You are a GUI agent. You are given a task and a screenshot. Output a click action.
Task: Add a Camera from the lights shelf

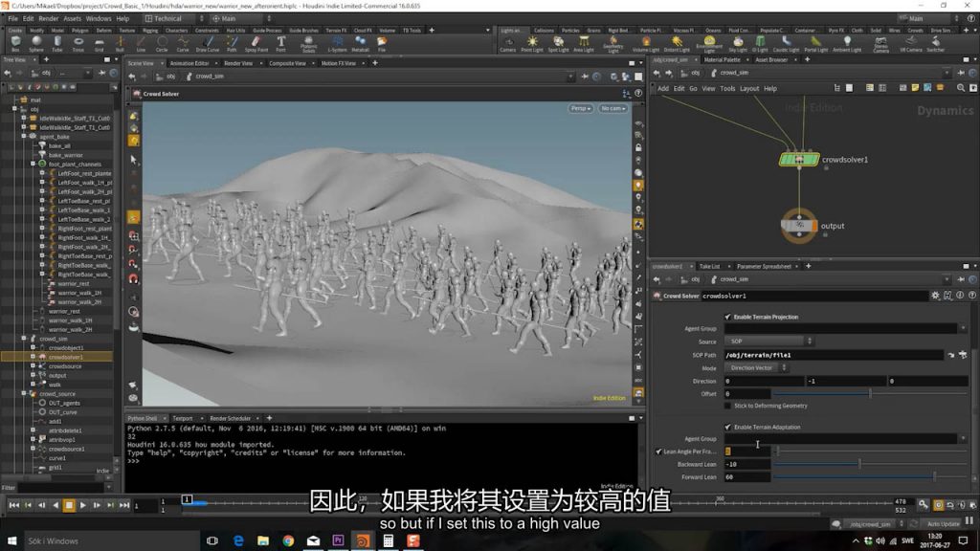click(x=507, y=44)
